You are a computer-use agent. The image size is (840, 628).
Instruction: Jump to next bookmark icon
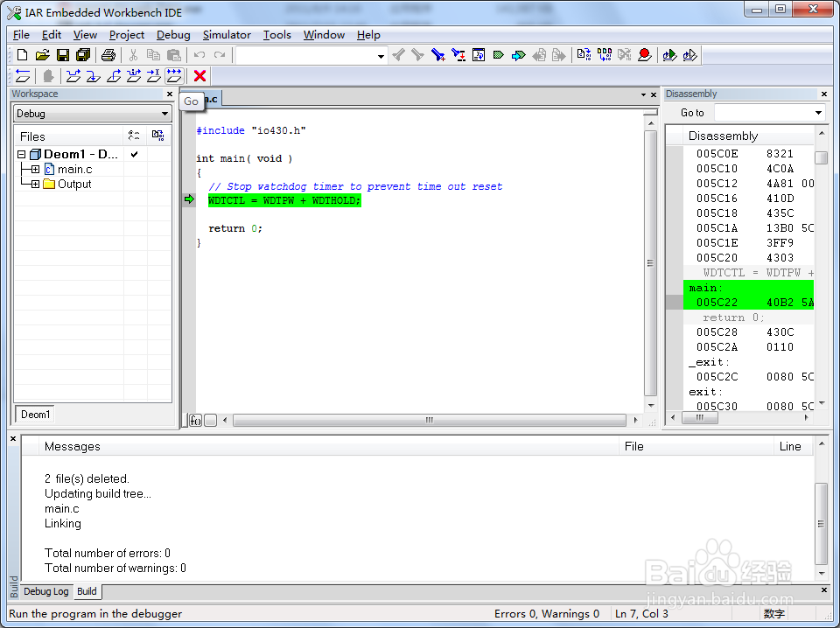pos(519,54)
